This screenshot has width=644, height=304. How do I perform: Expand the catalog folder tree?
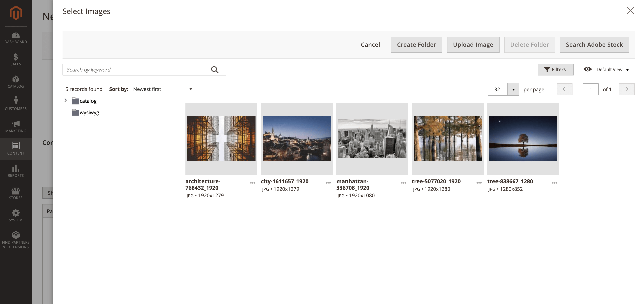pyautogui.click(x=66, y=100)
